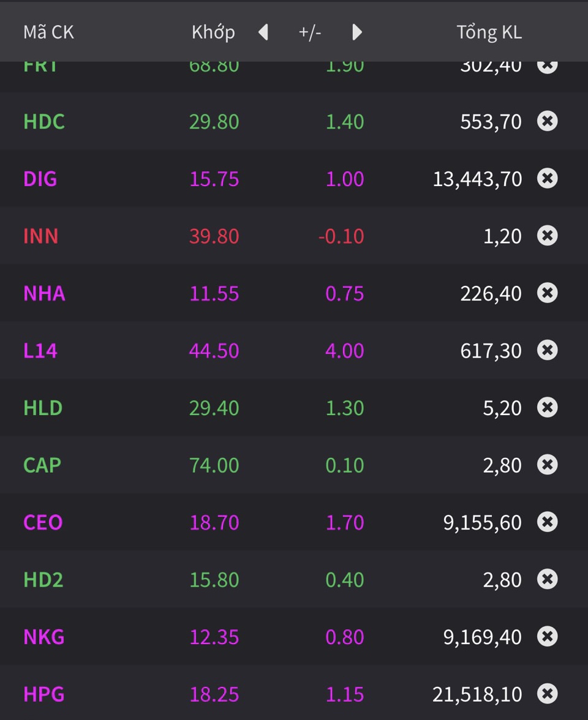Open the NKG stock symbol
Screen dimensions: 588x720
(44, 637)
